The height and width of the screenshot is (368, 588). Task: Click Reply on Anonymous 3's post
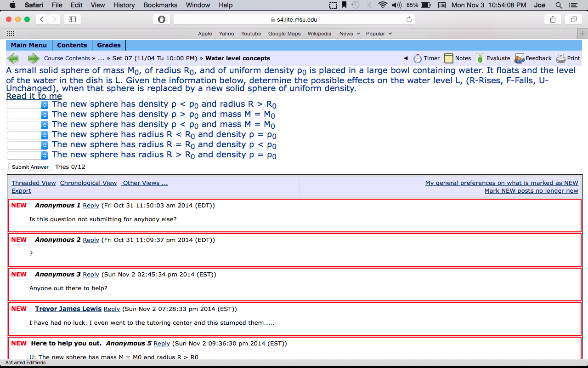[x=91, y=275]
